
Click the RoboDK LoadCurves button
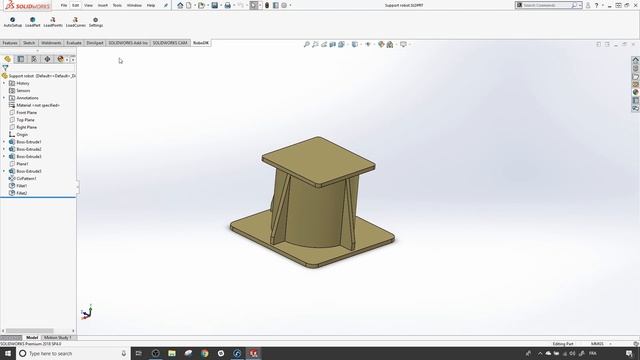[76, 22]
